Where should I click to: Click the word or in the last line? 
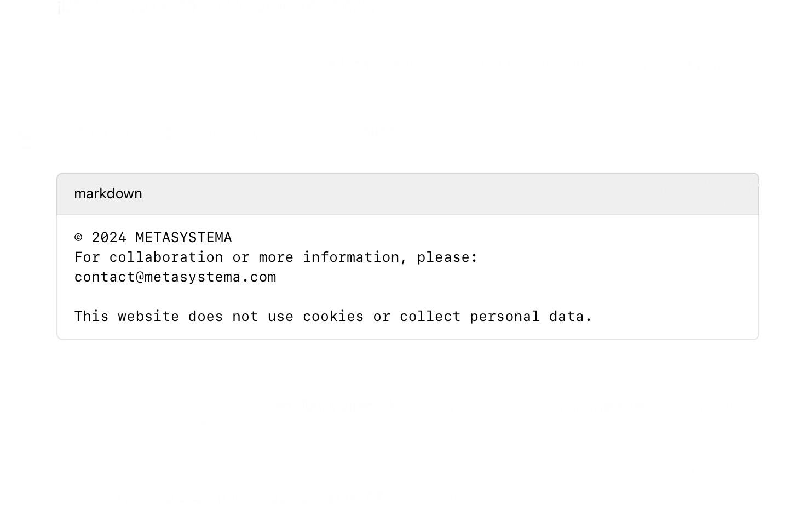(x=382, y=317)
